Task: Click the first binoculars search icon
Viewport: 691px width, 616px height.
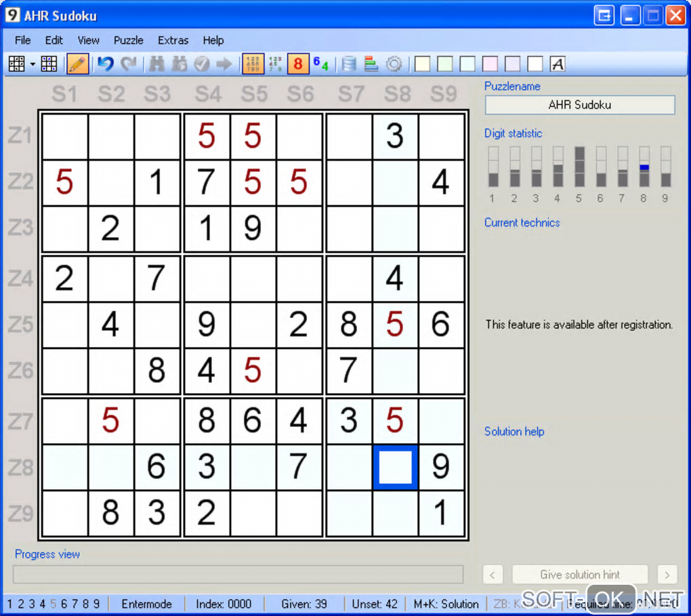Action: click(x=157, y=64)
